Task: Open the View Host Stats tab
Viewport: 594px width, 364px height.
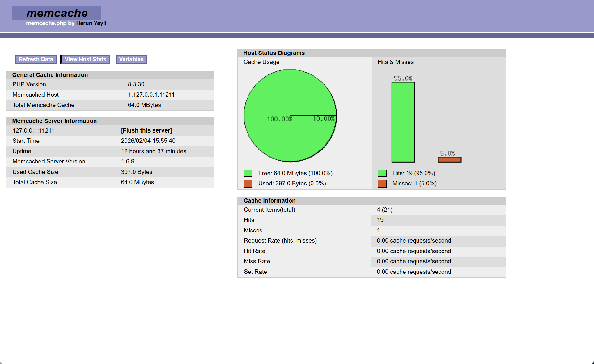Action: tap(85, 59)
